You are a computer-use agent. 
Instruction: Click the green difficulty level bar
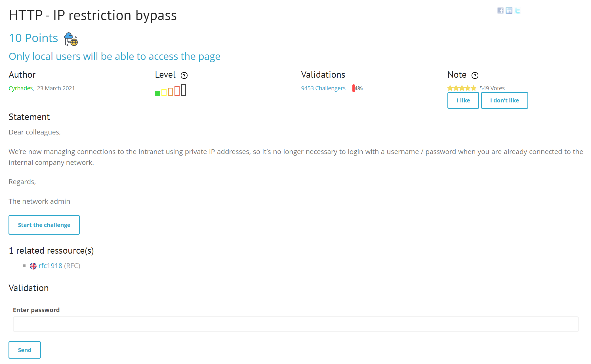(157, 93)
